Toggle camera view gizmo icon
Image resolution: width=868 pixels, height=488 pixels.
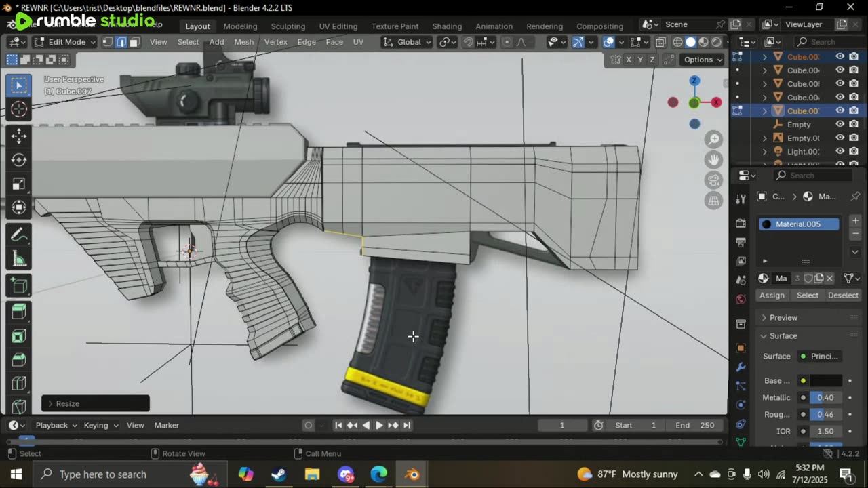pyautogui.click(x=713, y=180)
